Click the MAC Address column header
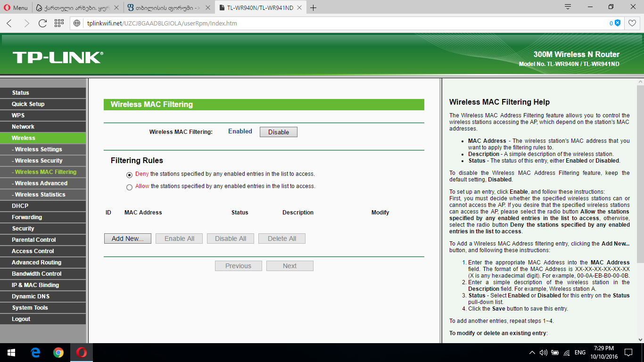The image size is (644, 362). point(143,213)
